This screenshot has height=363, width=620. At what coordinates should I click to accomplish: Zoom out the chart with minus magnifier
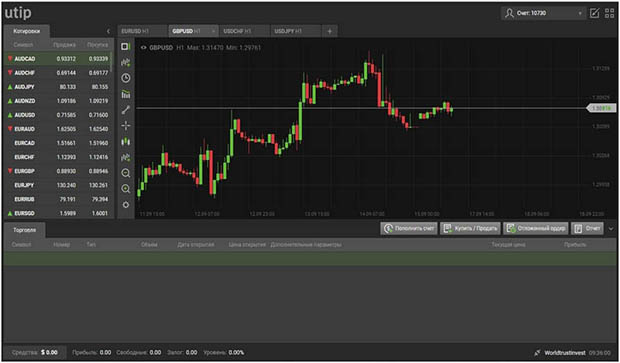[x=126, y=173]
